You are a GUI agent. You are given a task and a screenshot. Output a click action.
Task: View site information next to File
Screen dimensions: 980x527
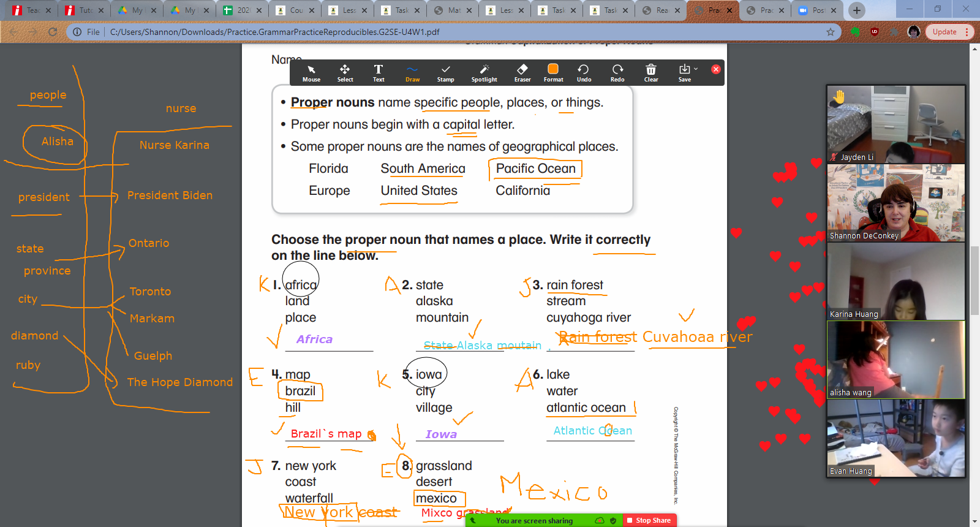(x=77, y=32)
